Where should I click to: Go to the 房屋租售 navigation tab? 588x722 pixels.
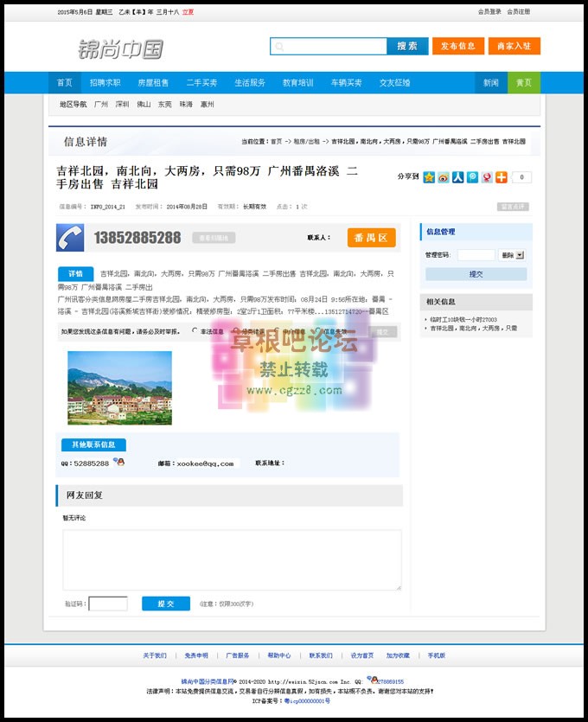point(153,83)
